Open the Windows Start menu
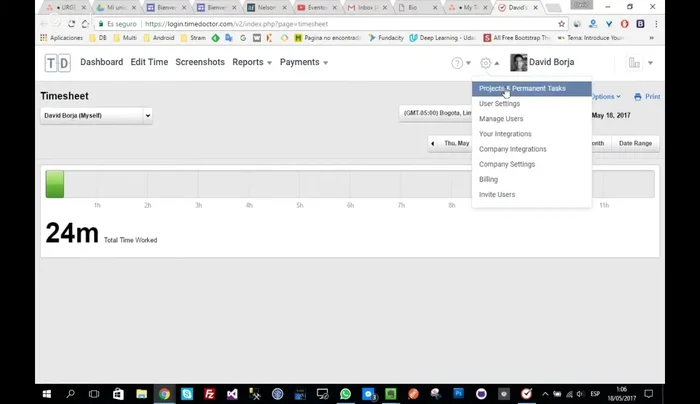This screenshot has width=700, height=404. [46, 394]
